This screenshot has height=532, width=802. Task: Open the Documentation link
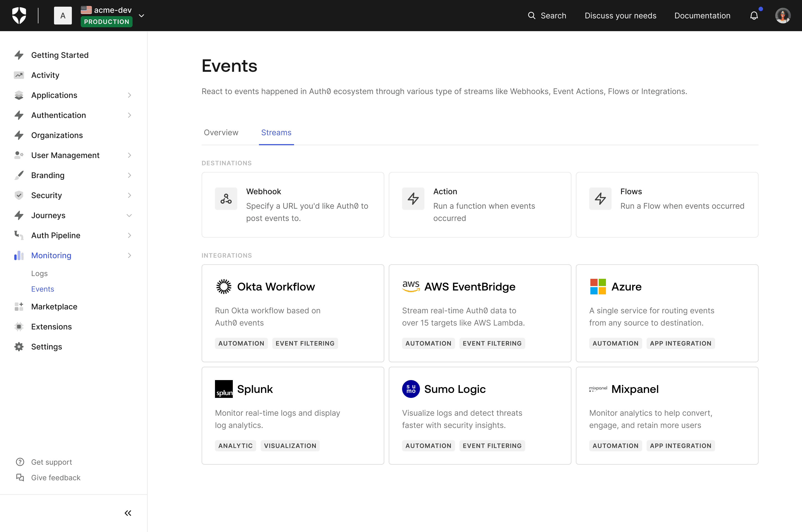click(x=702, y=16)
